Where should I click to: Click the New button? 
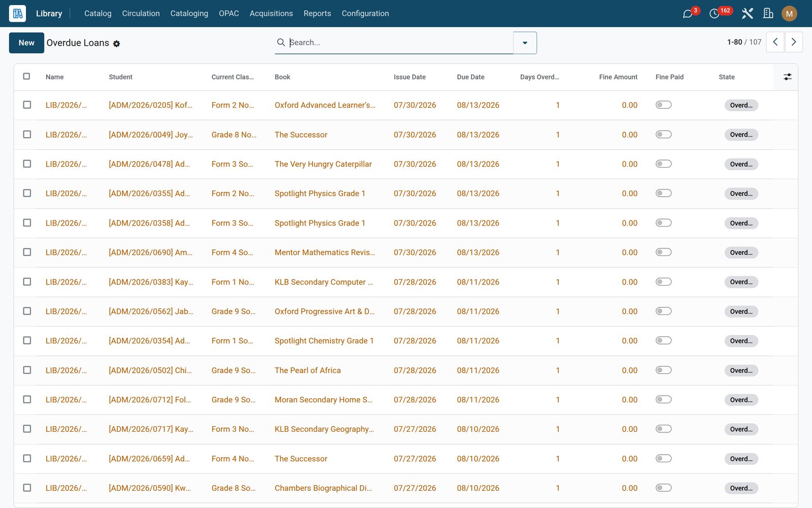pos(26,43)
